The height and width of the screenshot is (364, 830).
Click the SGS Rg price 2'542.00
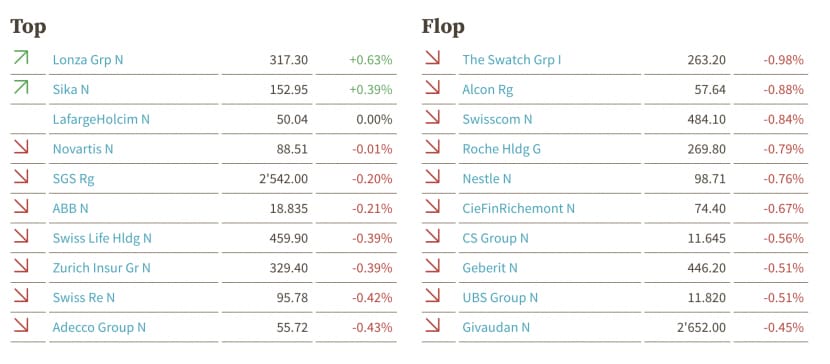283,179
